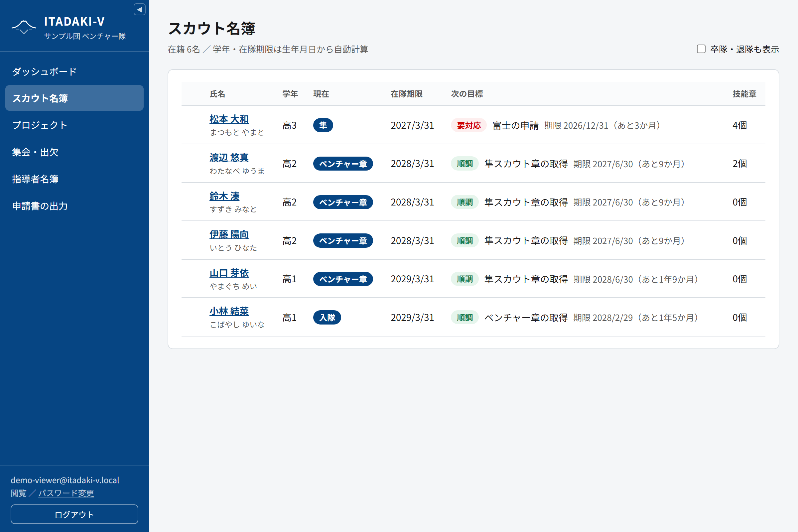Open 申請書の出力 page
This screenshot has width=798, height=532.
click(74, 206)
